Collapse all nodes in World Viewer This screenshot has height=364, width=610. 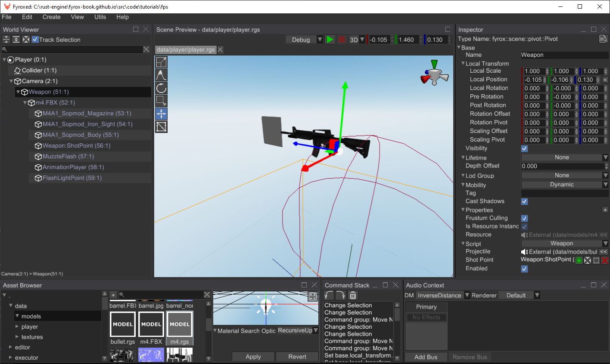pos(6,40)
